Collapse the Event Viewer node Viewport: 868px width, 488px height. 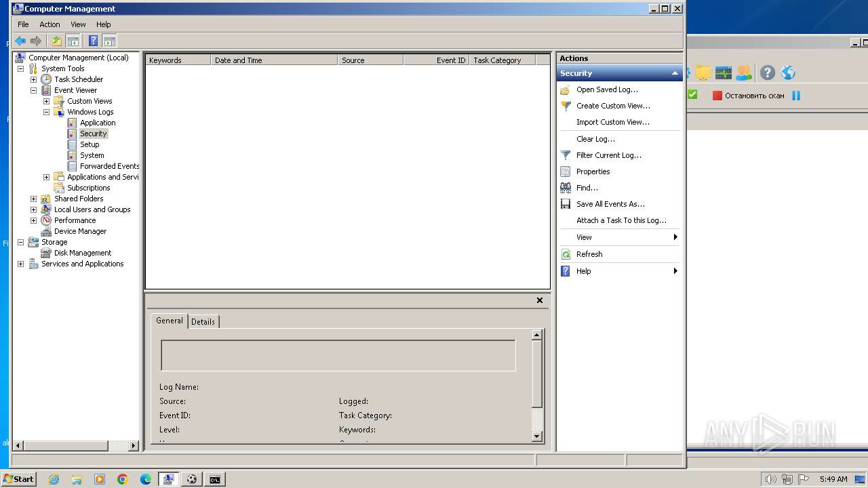33,90
